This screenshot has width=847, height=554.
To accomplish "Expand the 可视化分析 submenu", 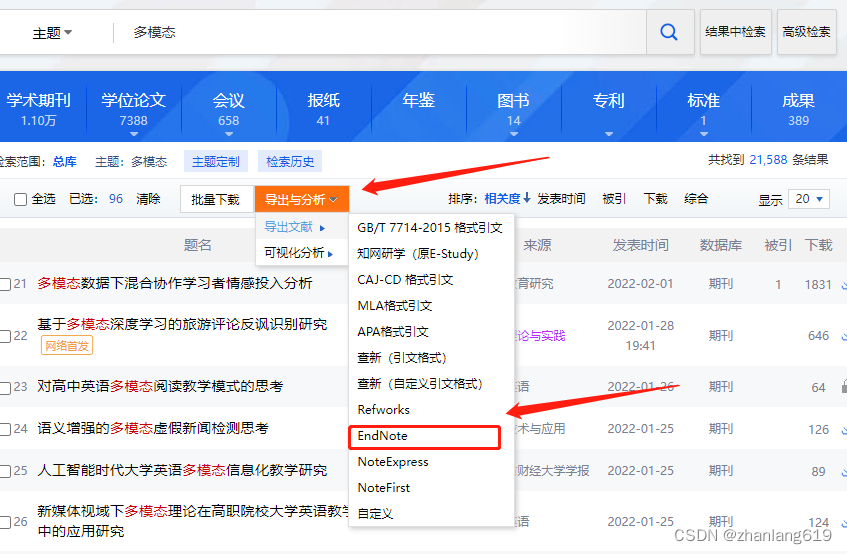I will point(299,253).
